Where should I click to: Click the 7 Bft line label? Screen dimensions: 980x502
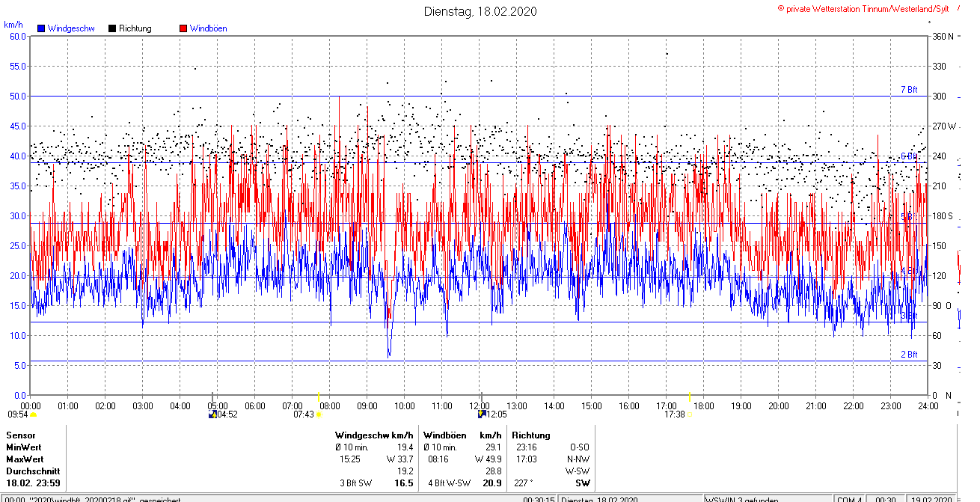tap(909, 90)
